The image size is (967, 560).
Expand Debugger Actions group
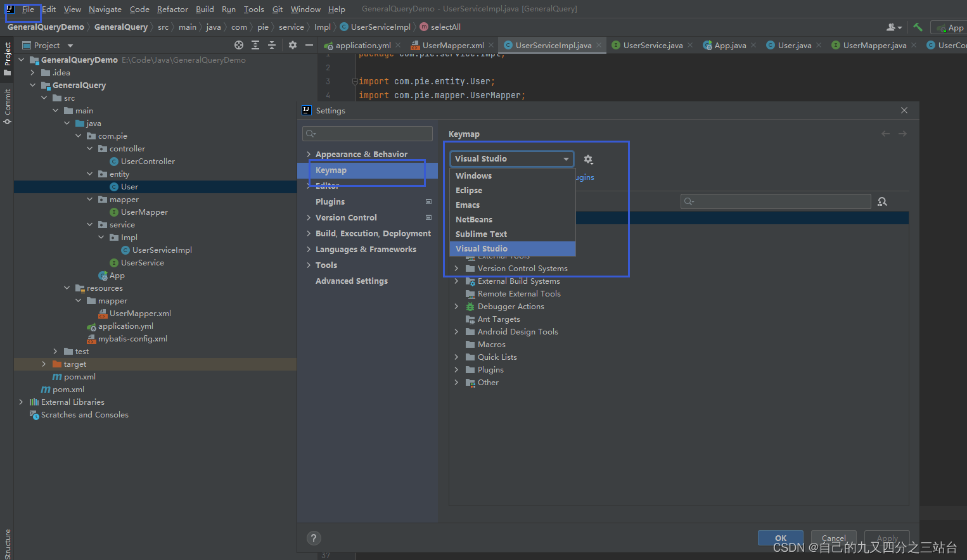[456, 307]
